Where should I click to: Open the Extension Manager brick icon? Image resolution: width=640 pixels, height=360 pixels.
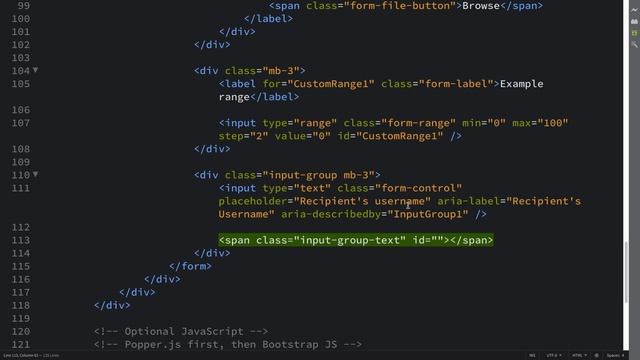click(634, 21)
